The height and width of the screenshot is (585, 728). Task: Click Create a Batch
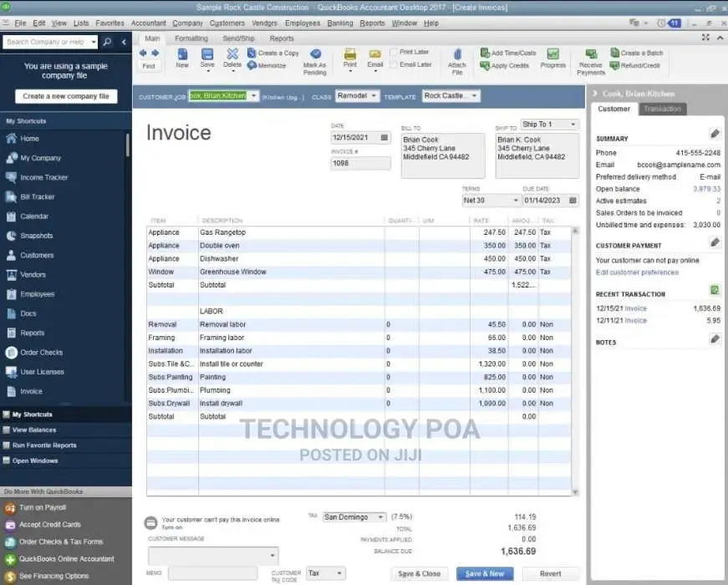637,53
